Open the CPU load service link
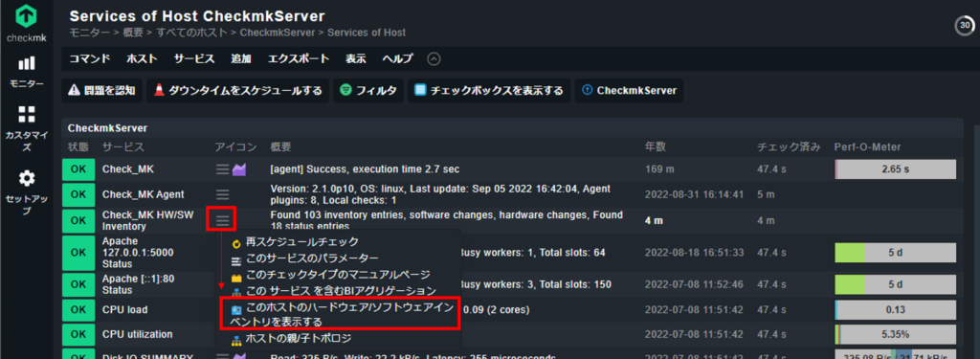Viewport: 980px width, 359px height. (x=125, y=309)
